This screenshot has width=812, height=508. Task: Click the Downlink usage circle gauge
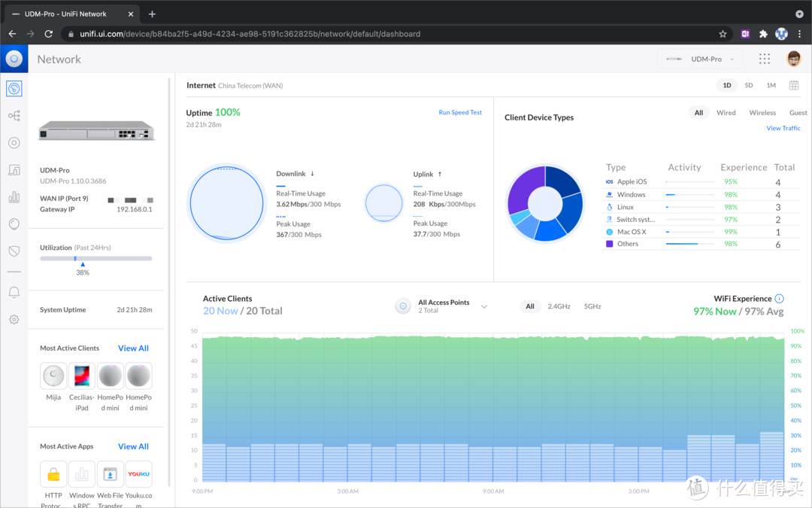(x=226, y=202)
